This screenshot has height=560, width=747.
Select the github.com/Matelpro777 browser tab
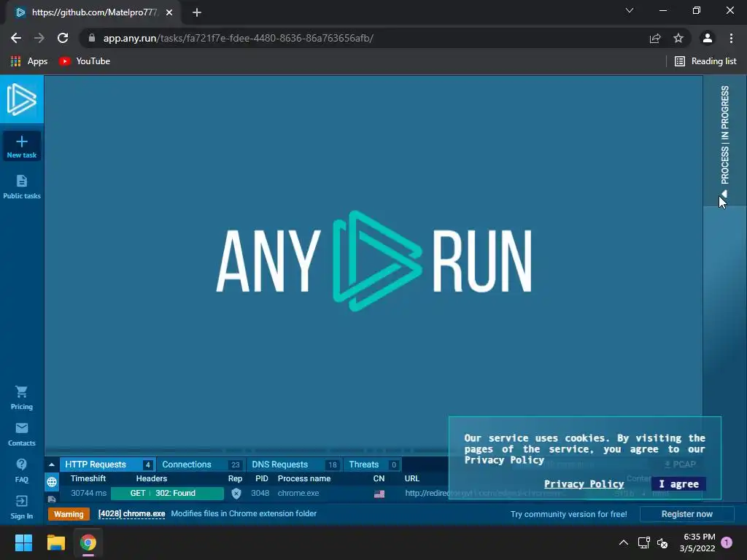tap(94, 12)
